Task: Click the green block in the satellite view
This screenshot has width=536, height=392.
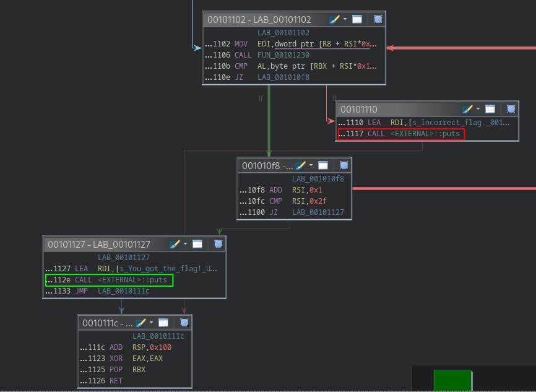Action: point(452,380)
